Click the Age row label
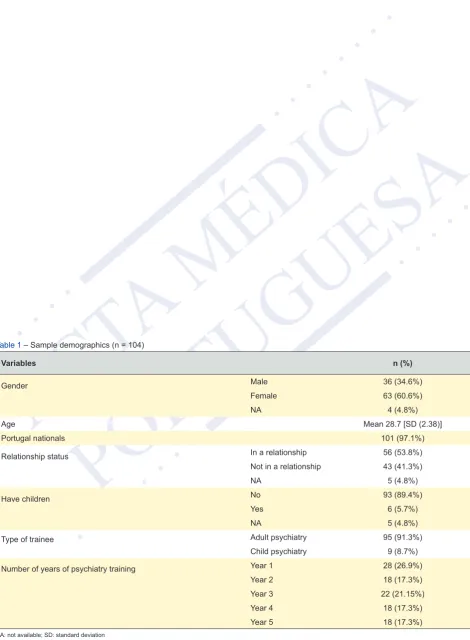The image size is (470, 640). (x=8, y=424)
